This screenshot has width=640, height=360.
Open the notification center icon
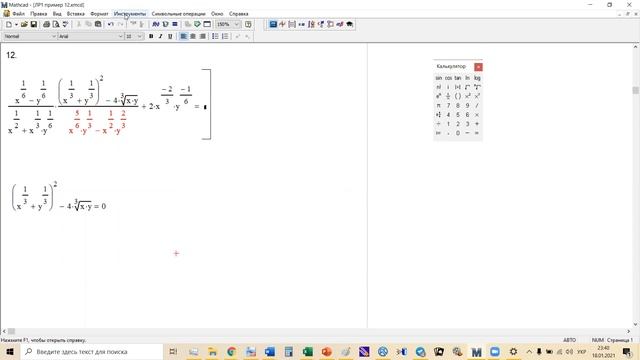(x=627, y=352)
